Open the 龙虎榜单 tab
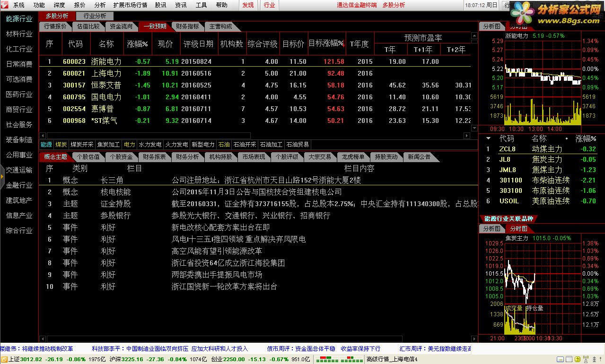605x364 pixels. [353, 156]
